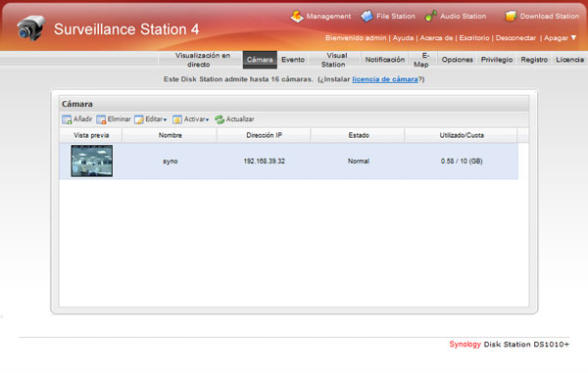
Task: Click the Actualizar button label
Action: 240,119
